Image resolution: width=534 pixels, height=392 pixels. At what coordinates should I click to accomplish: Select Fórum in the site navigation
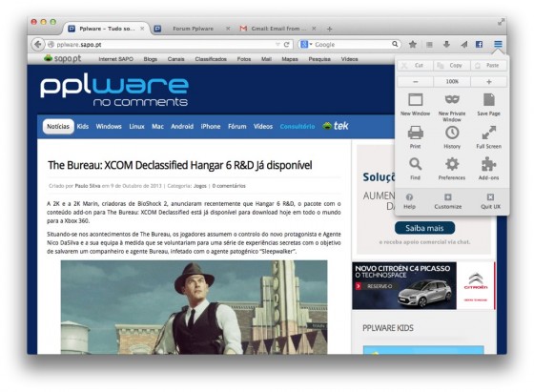click(237, 126)
